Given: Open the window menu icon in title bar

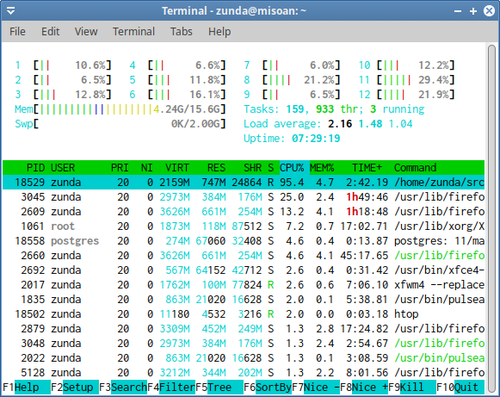Looking at the screenshot, I should tap(11, 11).
